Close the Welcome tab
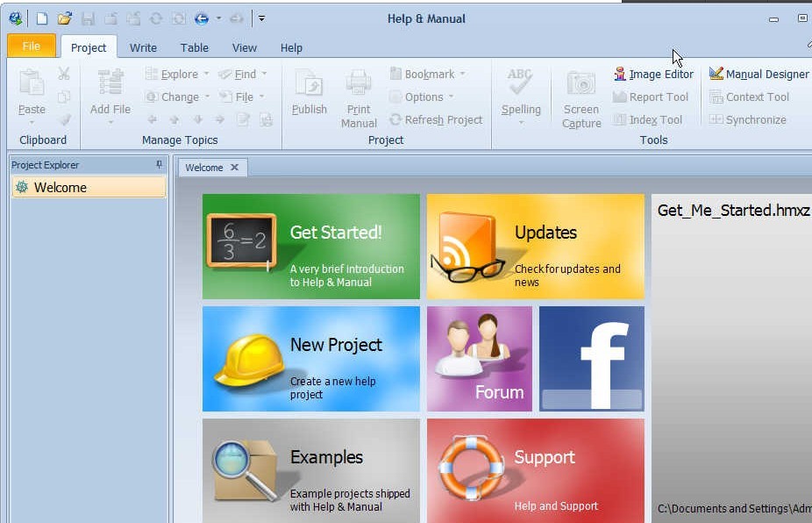This screenshot has height=523, width=812. point(235,168)
